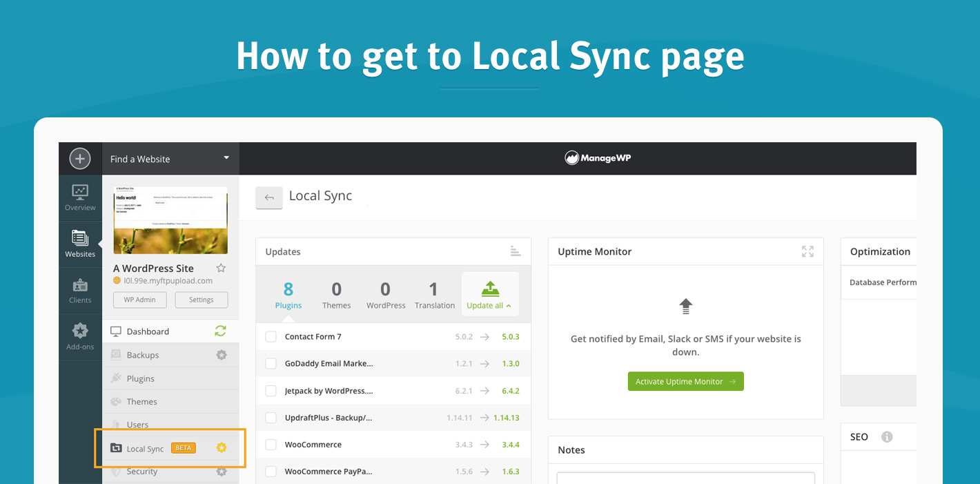Select the WordPress updates tab
This screenshot has width=980, height=484.
click(386, 295)
